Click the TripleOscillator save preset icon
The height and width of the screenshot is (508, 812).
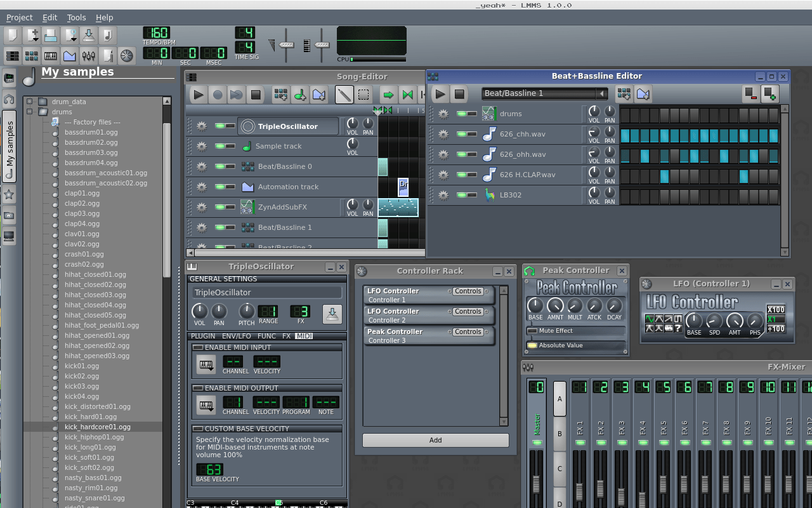click(332, 313)
